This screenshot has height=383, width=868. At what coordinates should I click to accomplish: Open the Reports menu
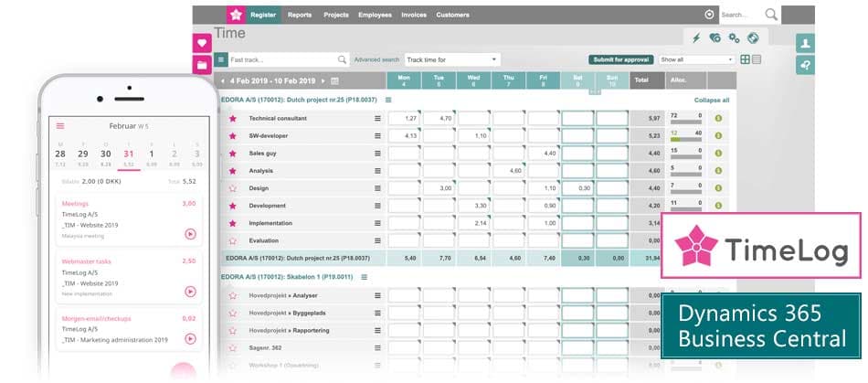coord(300,15)
